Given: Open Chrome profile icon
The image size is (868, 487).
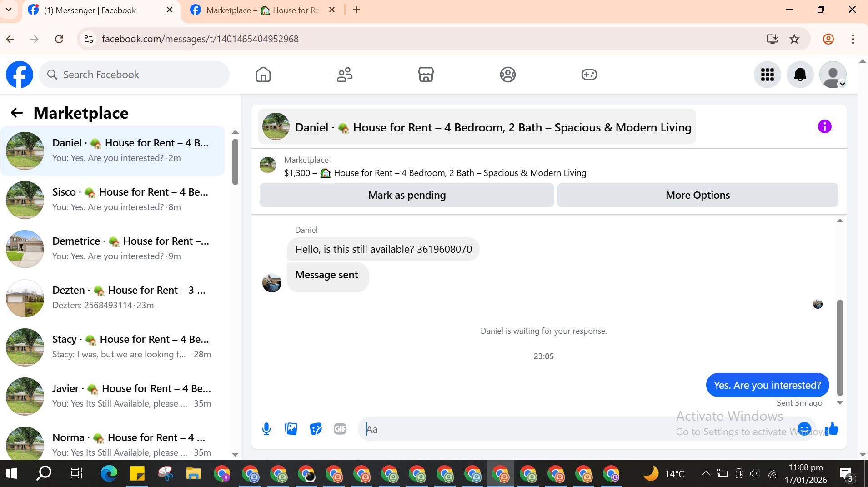Looking at the screenshot, I should point(828,39).
